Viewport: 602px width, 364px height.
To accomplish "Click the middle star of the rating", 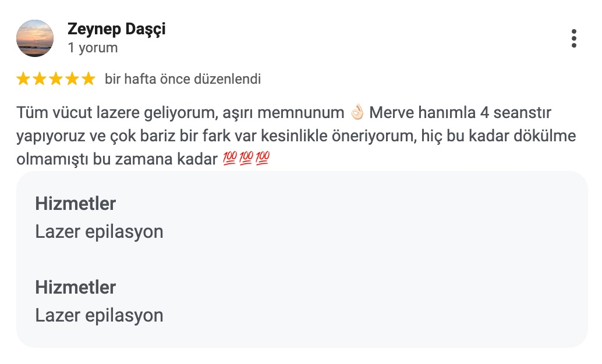I will [56, 79].
